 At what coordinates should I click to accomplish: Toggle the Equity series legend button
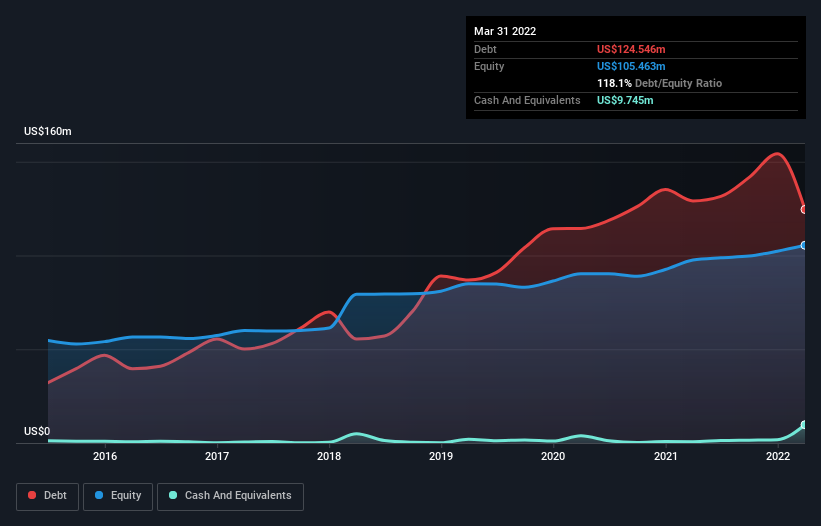pyautogui.click(x=118, y=496)
